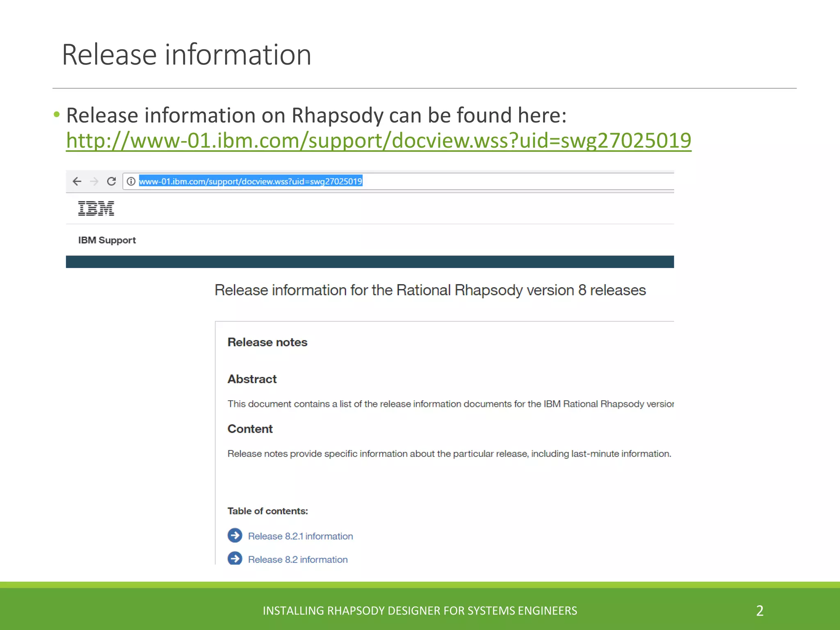Screen dimensions: 840x630
Task: Click the Content section heading
Action: pos(250,429)
